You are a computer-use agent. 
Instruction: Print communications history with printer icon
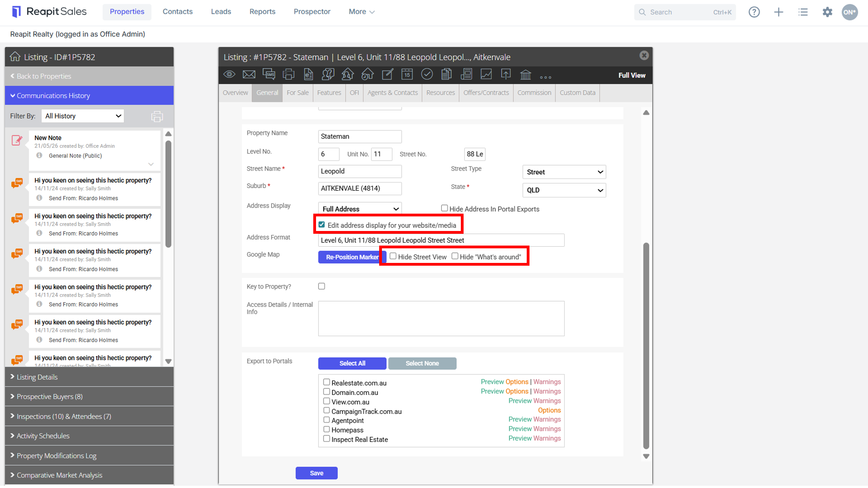pyautogui.click(x=157, y=116)
